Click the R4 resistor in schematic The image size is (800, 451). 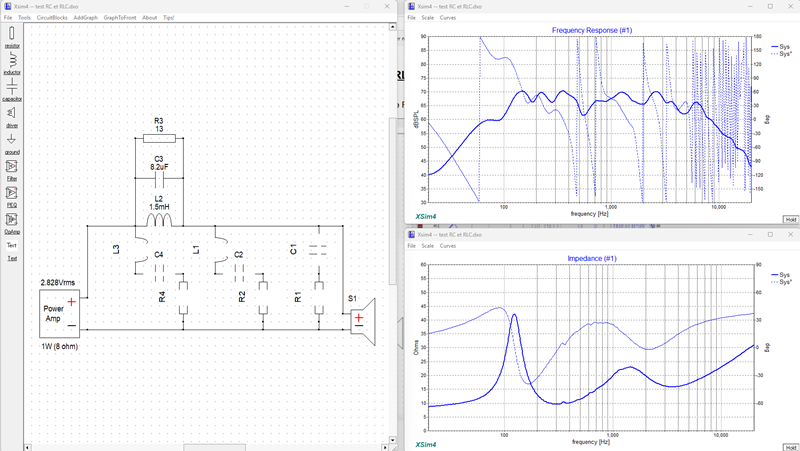point(183,297)
